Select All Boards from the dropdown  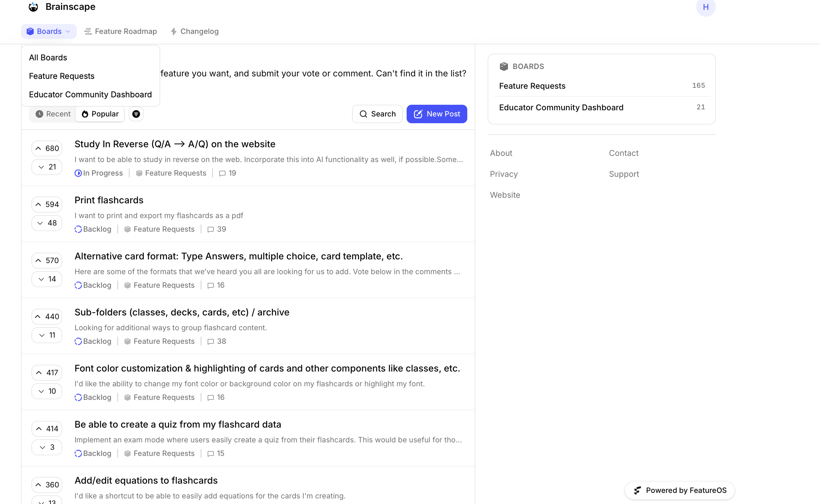click(x=48, y=58)
